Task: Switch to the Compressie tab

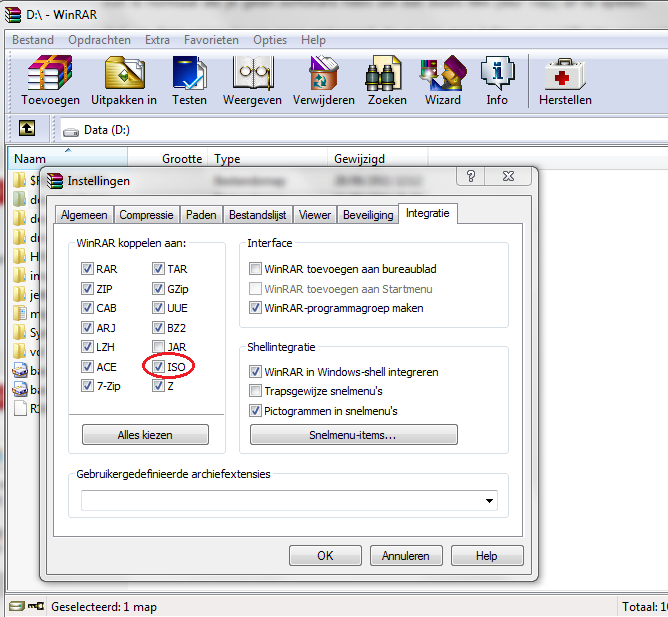Action: [x=146, y=215]
